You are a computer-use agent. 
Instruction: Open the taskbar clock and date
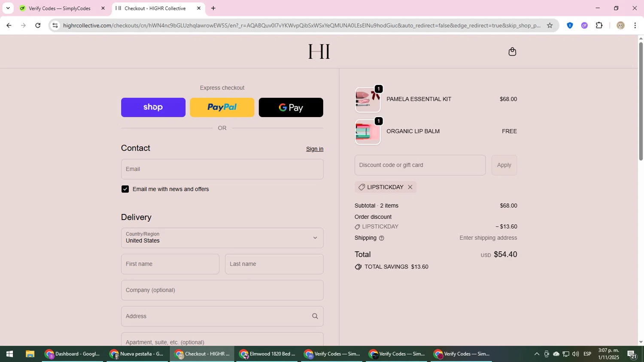[x=609, y=354]
